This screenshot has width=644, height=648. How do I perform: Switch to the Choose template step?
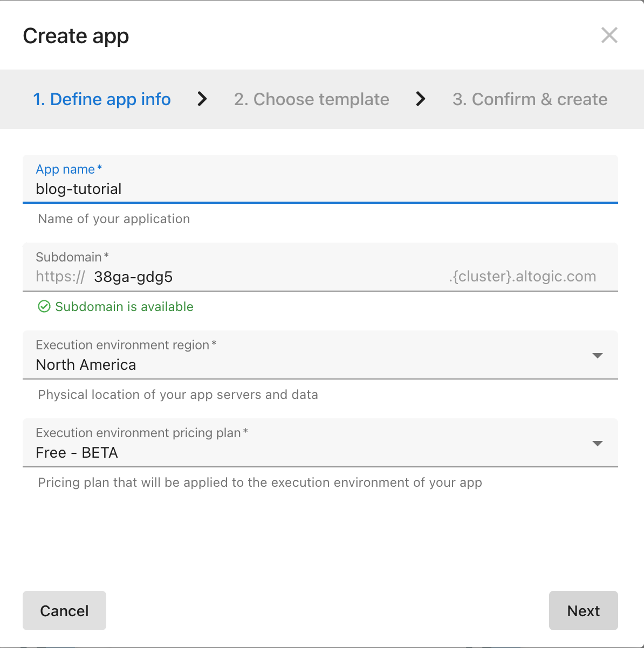[311, 99]
